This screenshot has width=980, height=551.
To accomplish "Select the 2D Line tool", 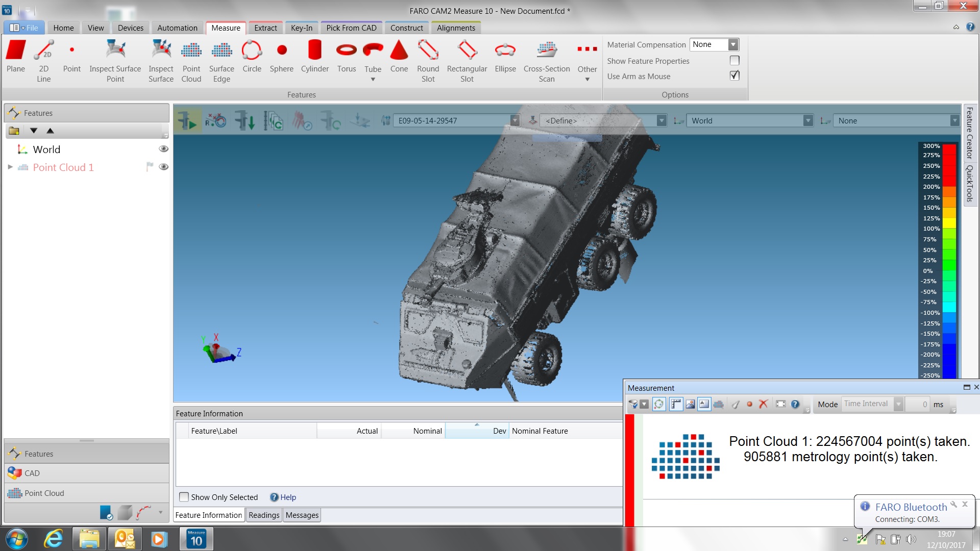I will pos(44,60).
